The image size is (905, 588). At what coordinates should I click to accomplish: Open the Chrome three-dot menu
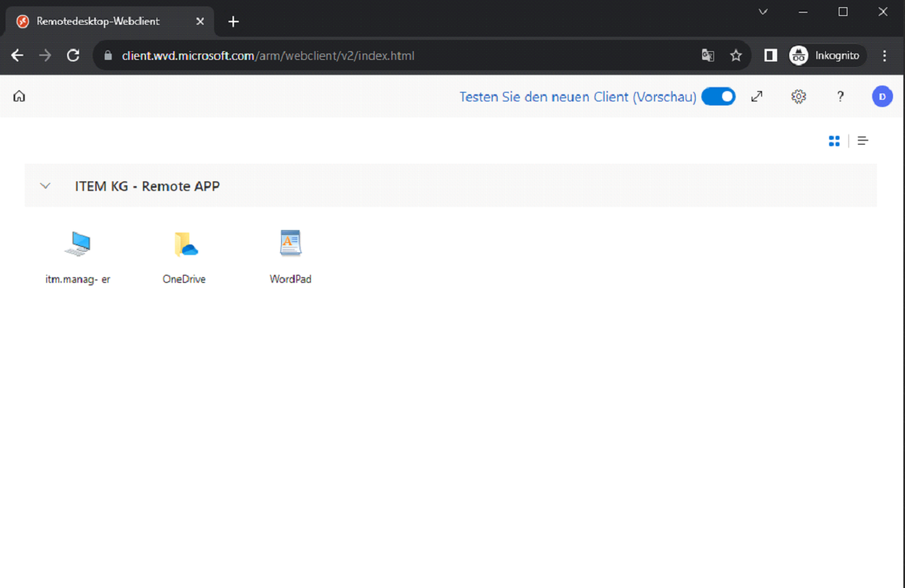tap(884, 55)
